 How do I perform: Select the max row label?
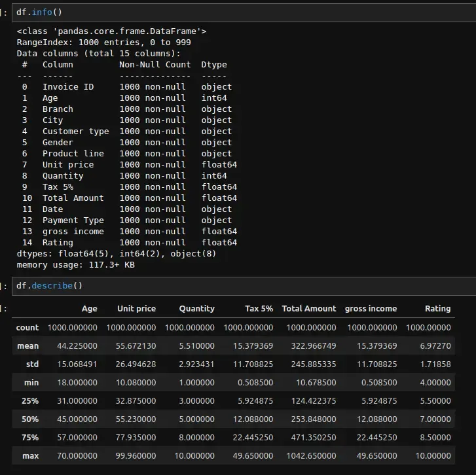(31, 455)
